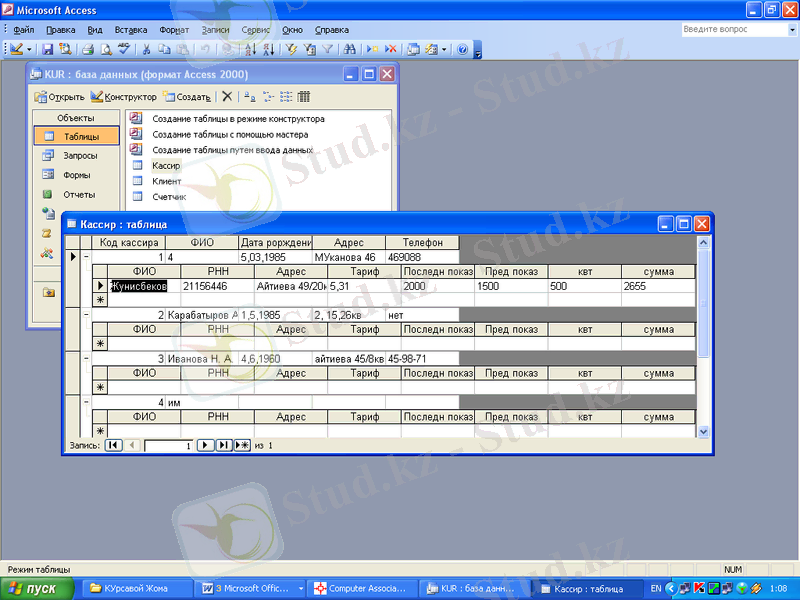Click the пуск Start button
Viewport: 800px width, 600px height.
coord(37,589)
